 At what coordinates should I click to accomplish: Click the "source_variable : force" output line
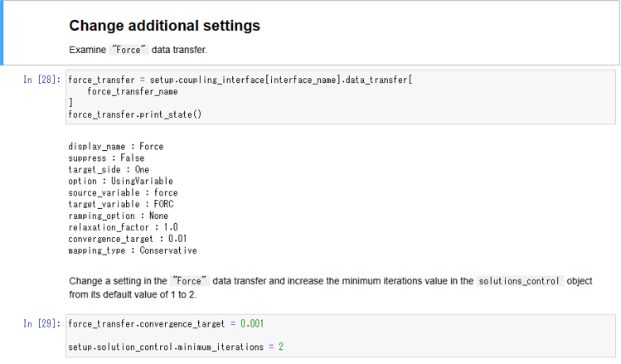pos(123,192)
